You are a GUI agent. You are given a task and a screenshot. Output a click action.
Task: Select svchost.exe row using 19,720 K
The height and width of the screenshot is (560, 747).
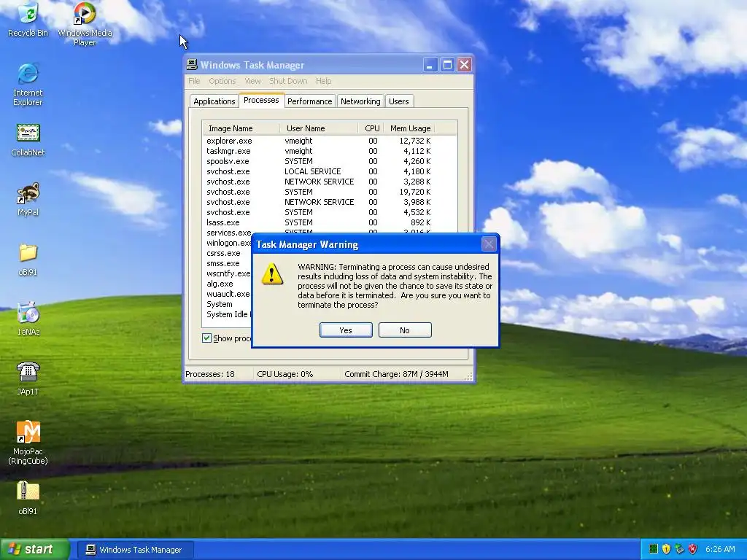[x=318, y=192]
